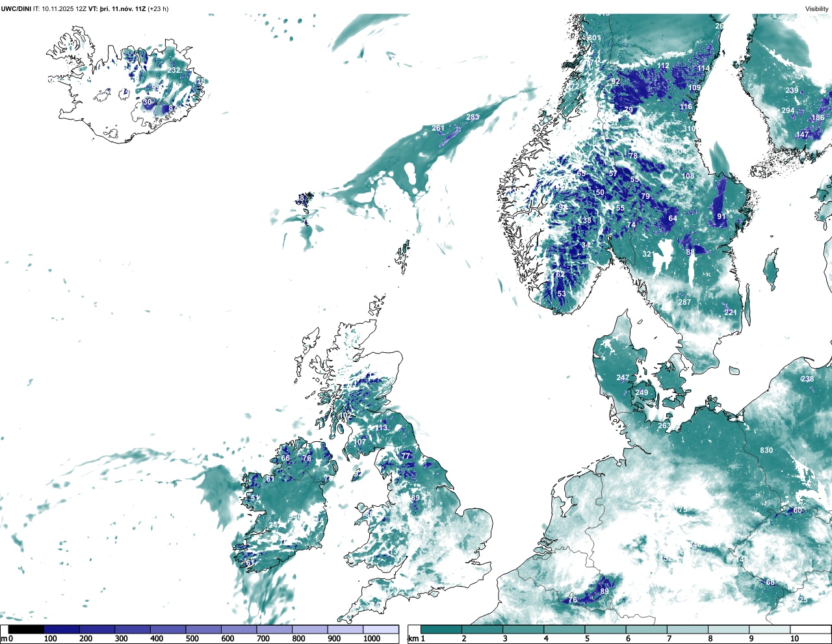The height and width of the screenshot is (644, 832).
Task: Select the 5–6 km legend swatch
Action: [x=605, y=630]
